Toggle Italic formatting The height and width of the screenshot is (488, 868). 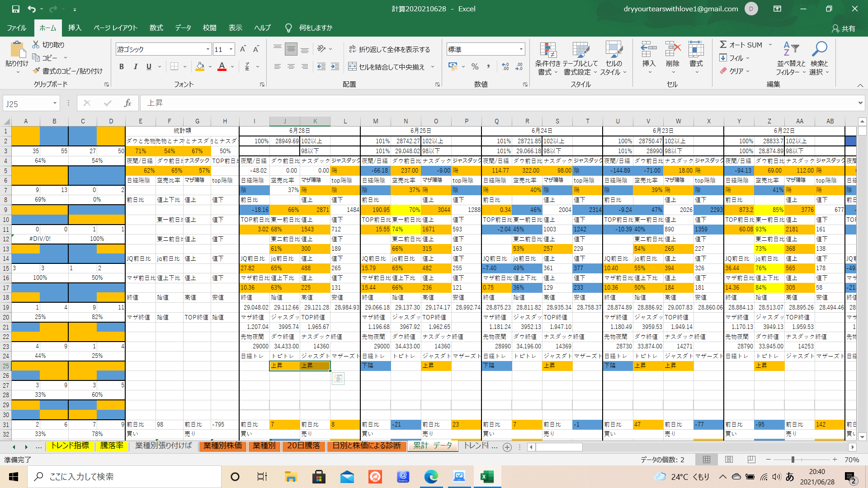click(135, 67)
